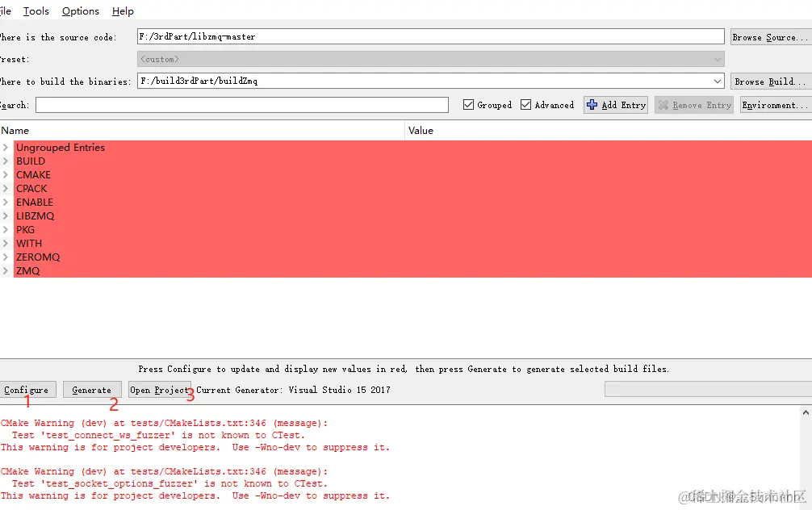Expand the PKG group

(5, 229)
